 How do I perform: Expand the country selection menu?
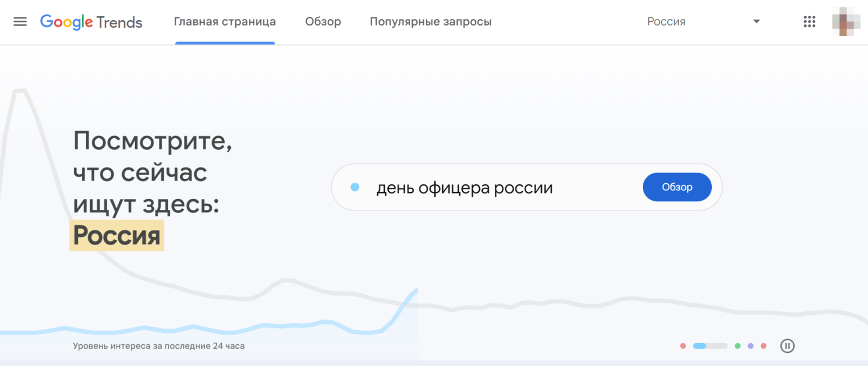(x=705, y=21)
